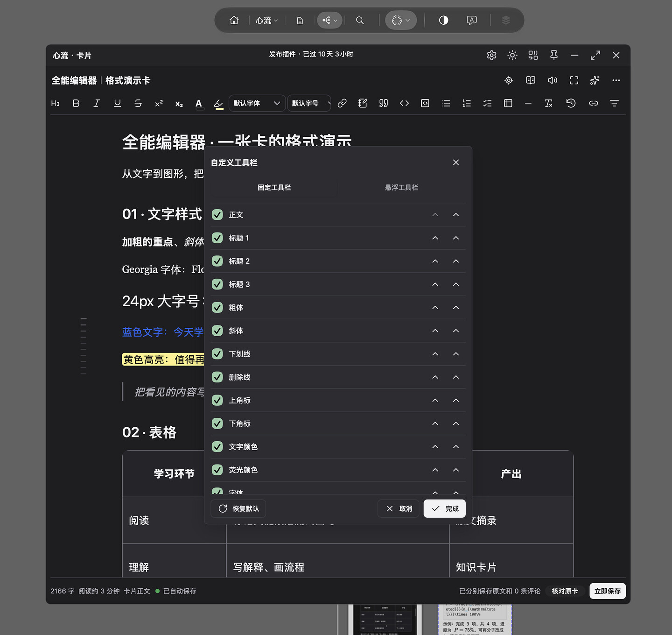Apply underline formatting from toolbar
The image size is (672, 635).
coord(118,103)
